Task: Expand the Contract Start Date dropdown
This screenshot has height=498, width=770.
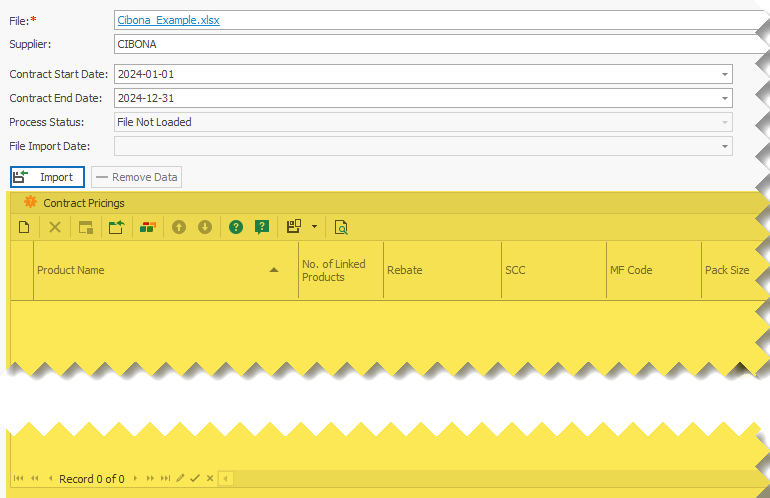Action: pyautogui.click(x=724, y=74)
